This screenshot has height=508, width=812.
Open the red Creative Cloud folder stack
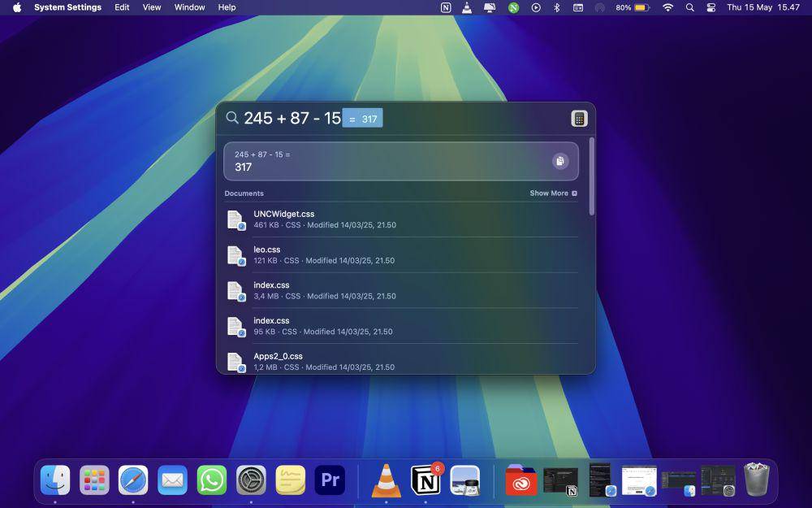(521, 480)
